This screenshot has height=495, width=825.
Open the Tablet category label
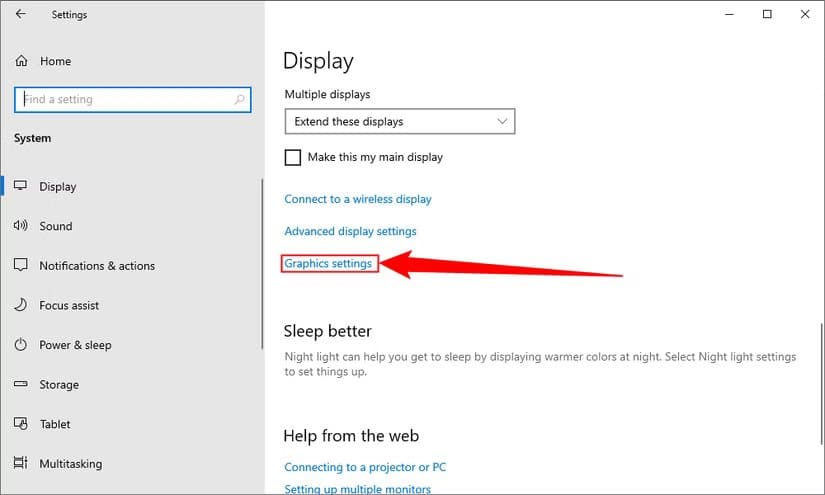pos(55,424)
